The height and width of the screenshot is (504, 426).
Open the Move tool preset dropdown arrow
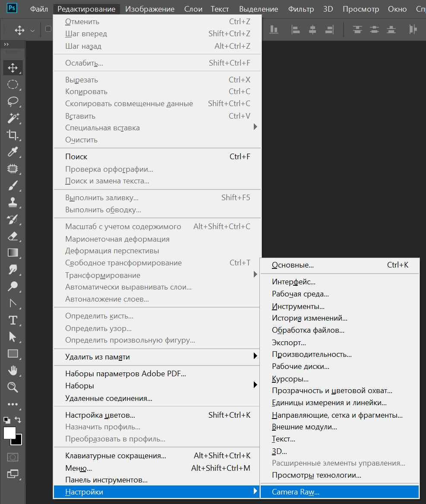[32, 31]
